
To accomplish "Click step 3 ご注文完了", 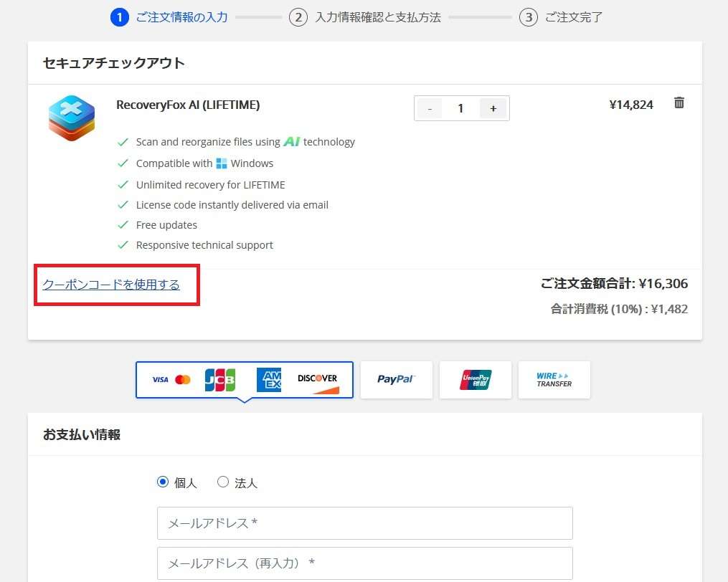I will tap(561, 18).
